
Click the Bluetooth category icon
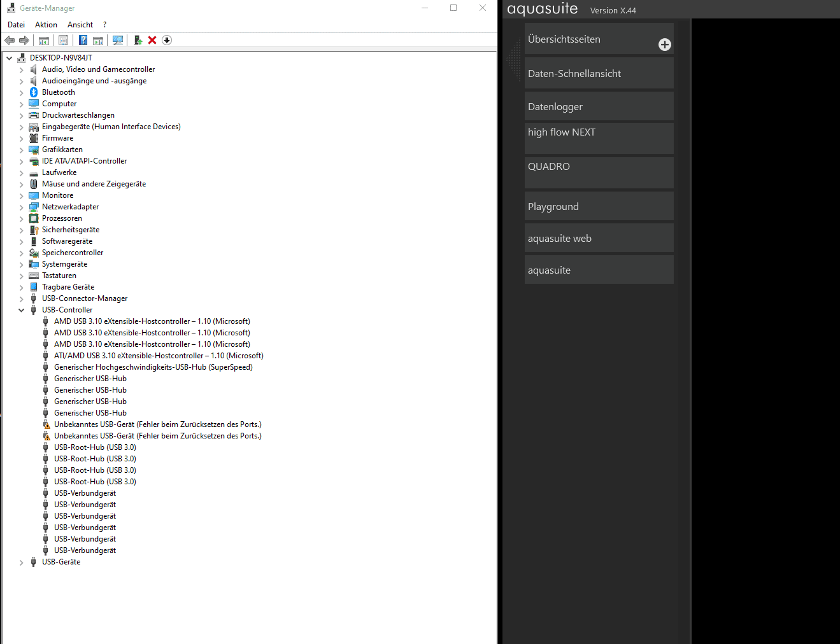[x=34, y=92]
